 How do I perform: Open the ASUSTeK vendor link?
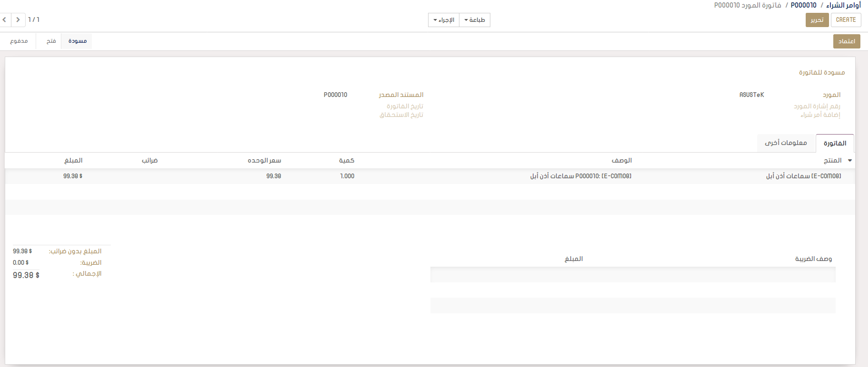(x=751, y=95)
